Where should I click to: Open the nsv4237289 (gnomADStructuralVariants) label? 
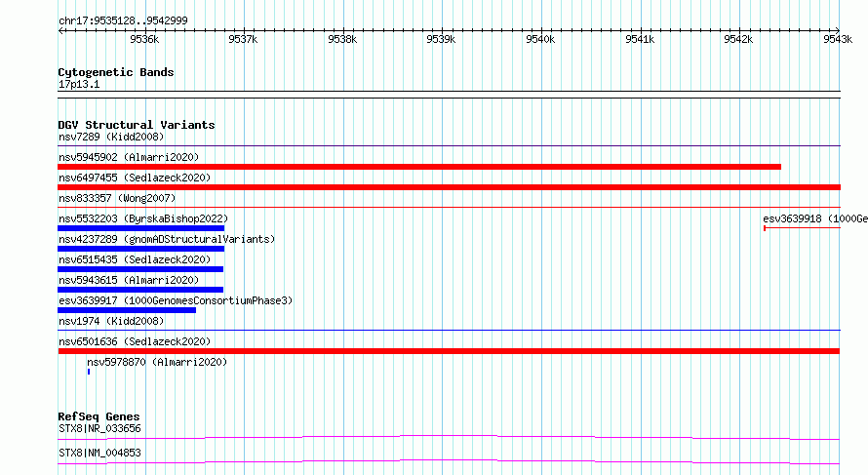(x=167, y=239)
